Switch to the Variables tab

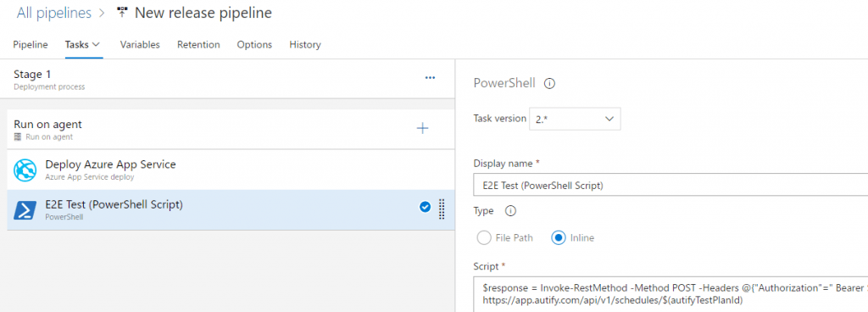[x=140, y=45]
